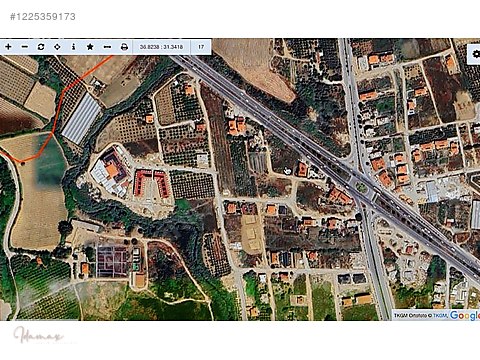Click the roundabout on the highway junction
Image resolution: width=480 pixels, height=360 pixels.
(361, 187)
